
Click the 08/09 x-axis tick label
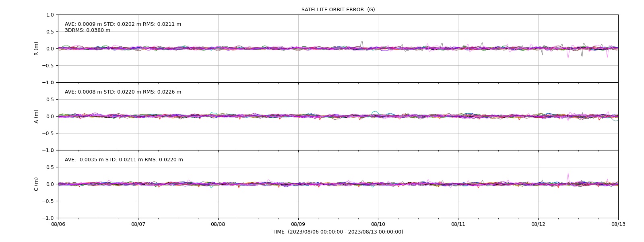(x=298, y=224)
